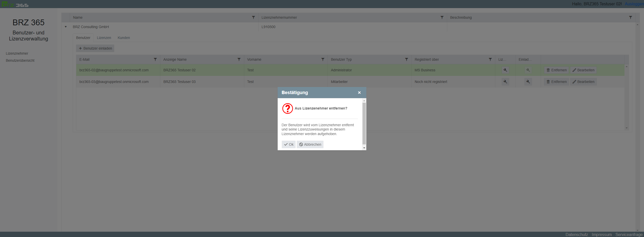Click the Name column filter icon

[253, 17]
